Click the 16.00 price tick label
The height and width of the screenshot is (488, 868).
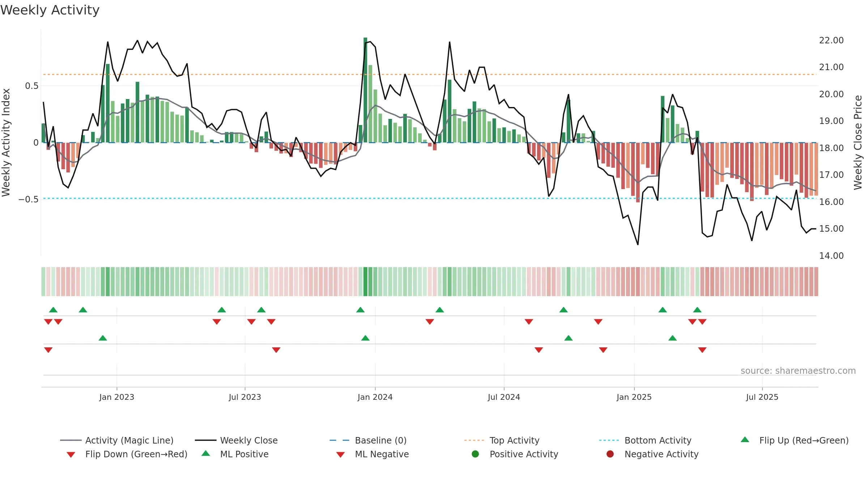(x=831, y=202)
